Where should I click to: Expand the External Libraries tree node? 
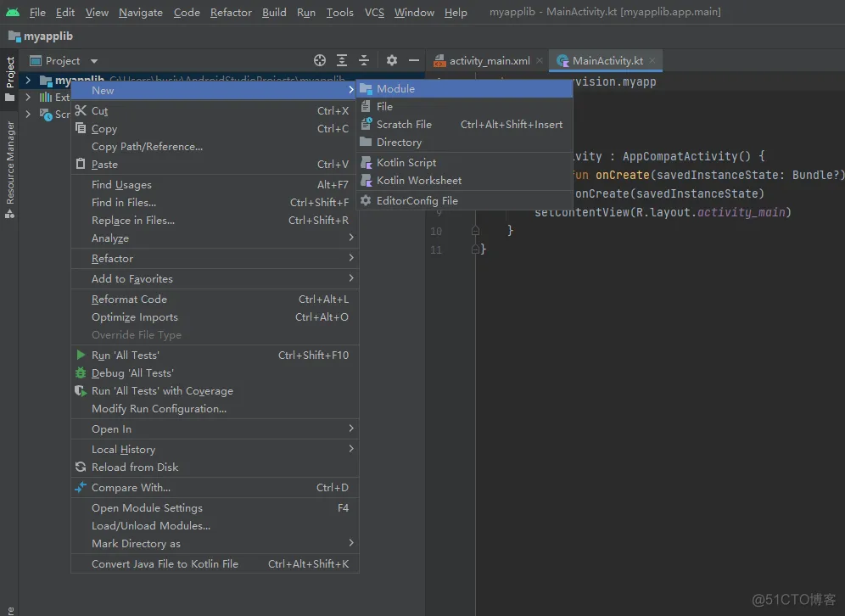[x=28, y=97]
